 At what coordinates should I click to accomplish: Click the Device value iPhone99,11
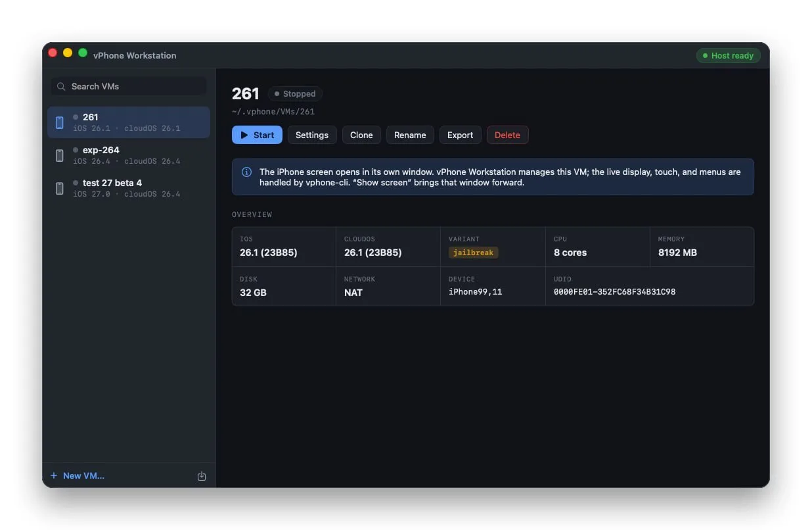click(x=475, y=292)
